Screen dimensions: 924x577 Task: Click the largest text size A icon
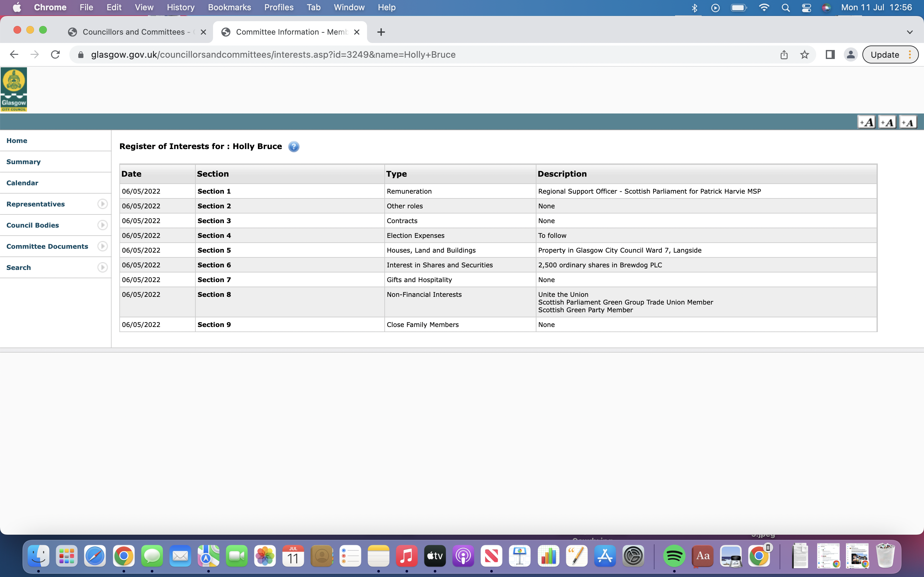[x=866, y=122]
